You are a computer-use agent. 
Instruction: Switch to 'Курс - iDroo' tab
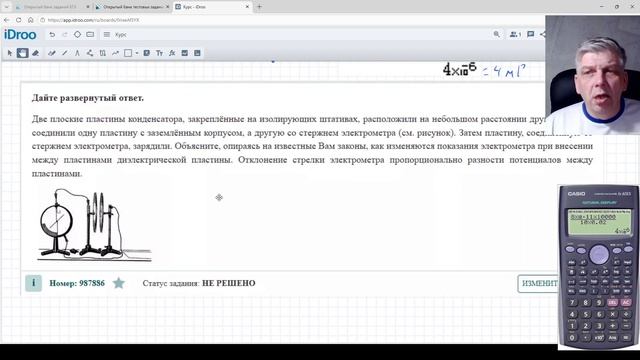[x=211, y=7]
